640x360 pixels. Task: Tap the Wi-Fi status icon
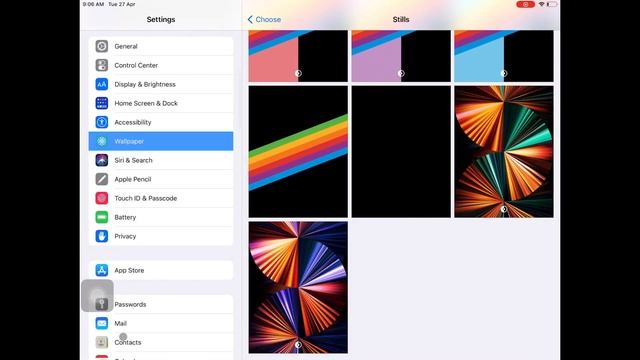click(542, 4)
